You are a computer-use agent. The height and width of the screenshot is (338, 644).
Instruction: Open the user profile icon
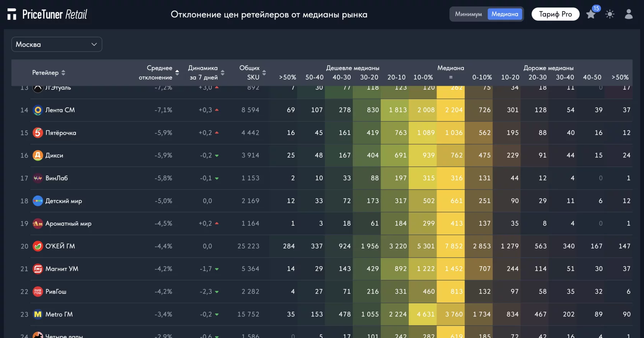click(x=629, y=15)
